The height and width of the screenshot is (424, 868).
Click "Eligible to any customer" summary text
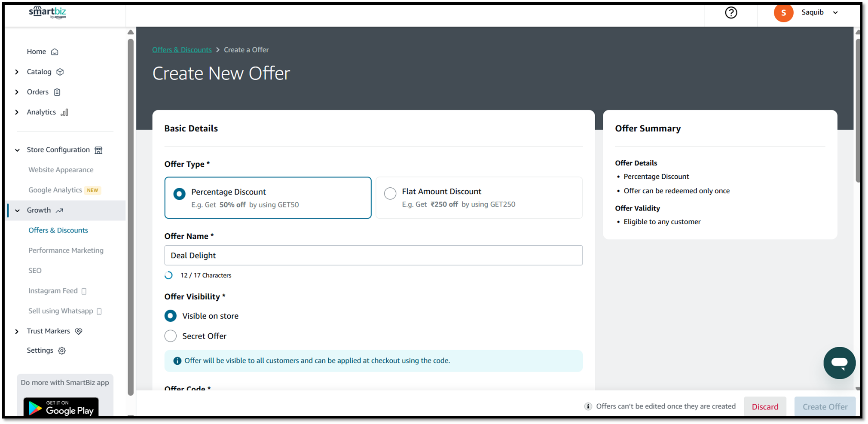click(662, 222)
